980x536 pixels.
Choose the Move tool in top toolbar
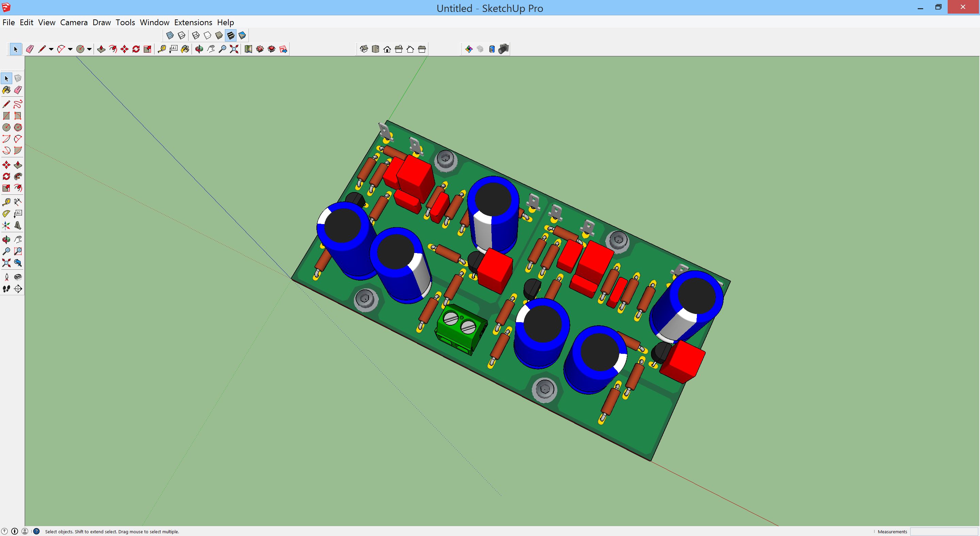pos(125,49)
